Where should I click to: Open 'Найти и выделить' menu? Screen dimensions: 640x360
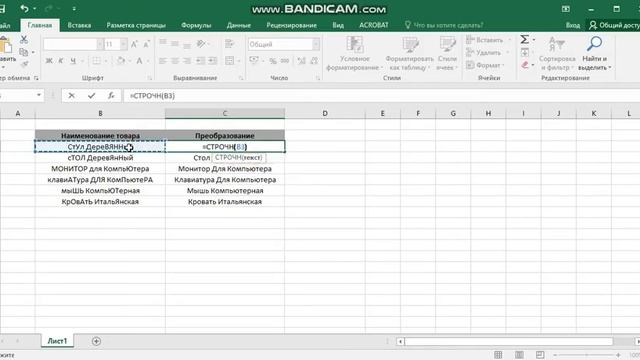click(594, 53)
